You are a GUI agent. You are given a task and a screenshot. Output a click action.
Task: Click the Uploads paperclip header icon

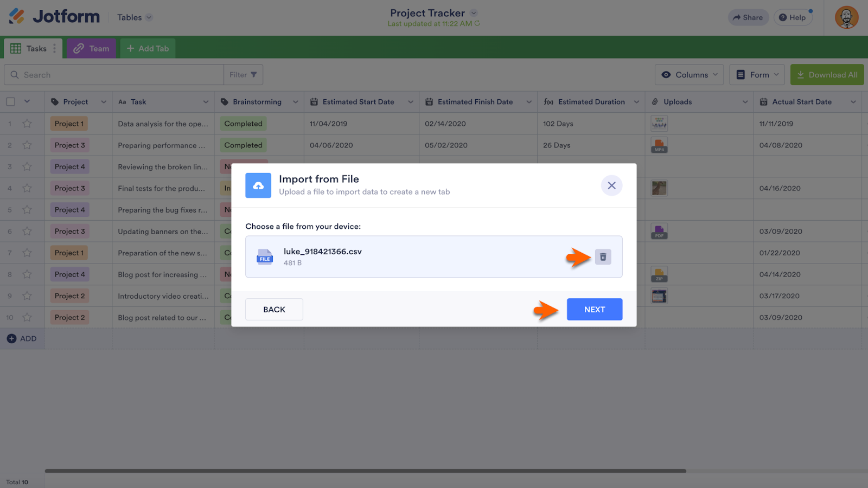point(655,102)
